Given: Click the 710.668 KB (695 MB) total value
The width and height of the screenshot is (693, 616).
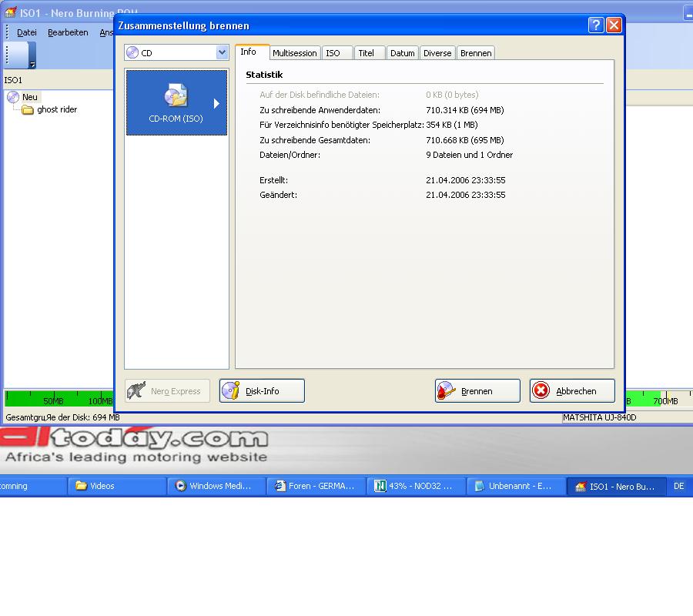Looking at the screenshot, I should (x=465, y=140).
